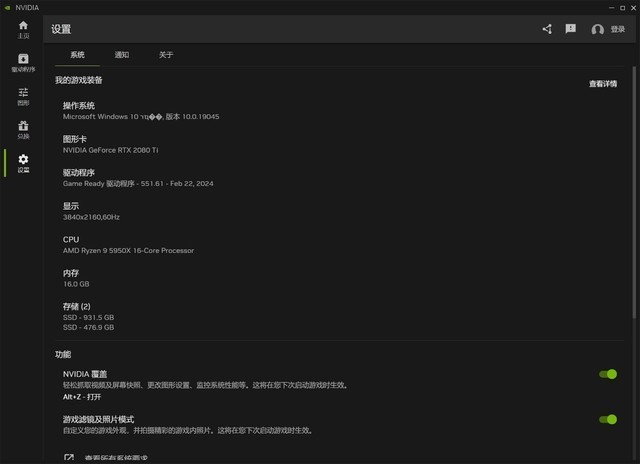
Task: Close the NVIDIA window
Action: pos(633,8)
